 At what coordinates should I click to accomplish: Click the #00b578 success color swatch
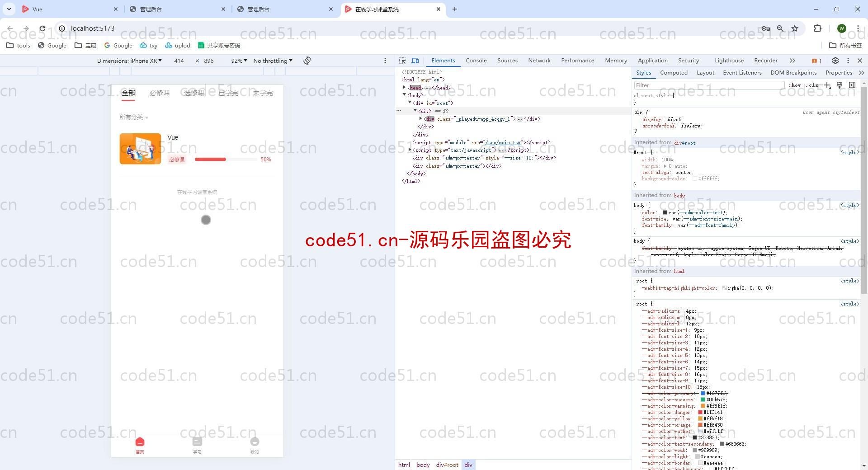point(703,400)
